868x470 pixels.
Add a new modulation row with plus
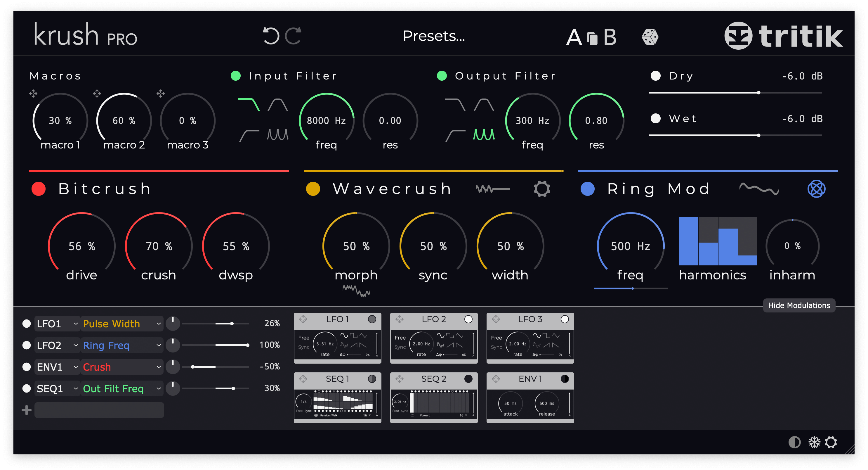pos(26,410)
